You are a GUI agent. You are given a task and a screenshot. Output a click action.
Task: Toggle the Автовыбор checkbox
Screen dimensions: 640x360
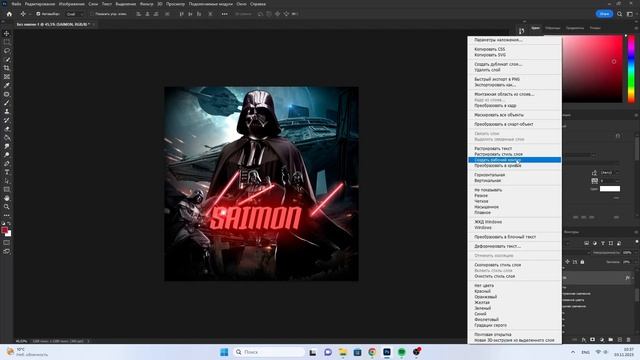[x=38, y=14]
